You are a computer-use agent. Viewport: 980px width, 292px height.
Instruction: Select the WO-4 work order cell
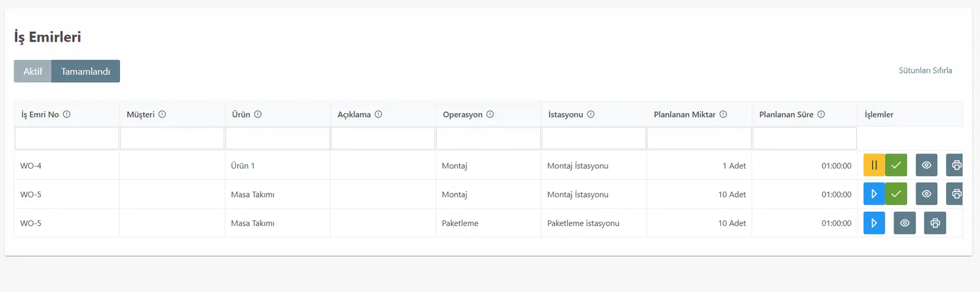[x=67, y=165]
